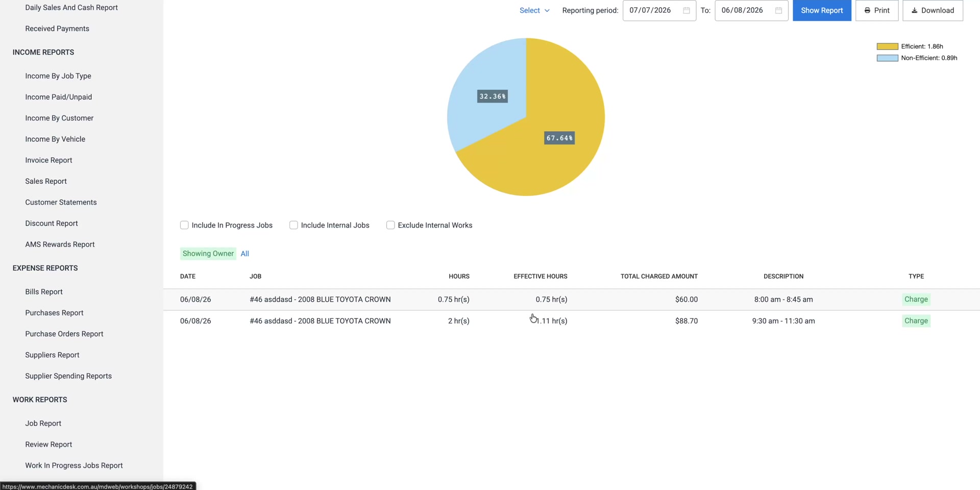Click the 9:30 am - 11:30 am description
Viewport: 980px width, 490px height.
click(x=783, y=321)
